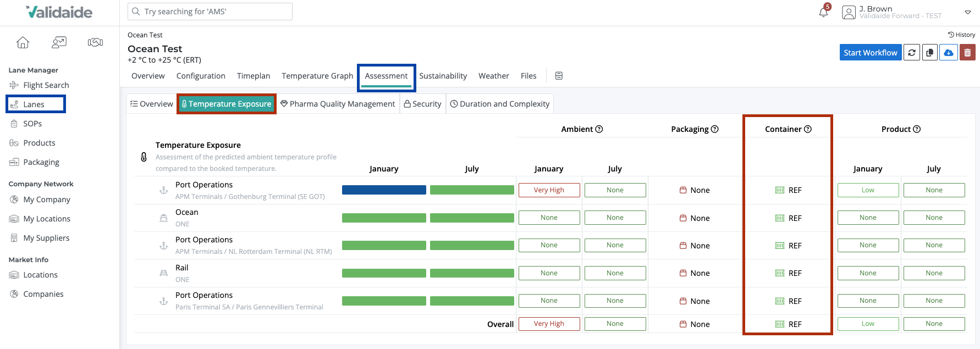Click Packaging help question mark icon
The height and width of the screenshot is (349, 980).
pos(715,129)
